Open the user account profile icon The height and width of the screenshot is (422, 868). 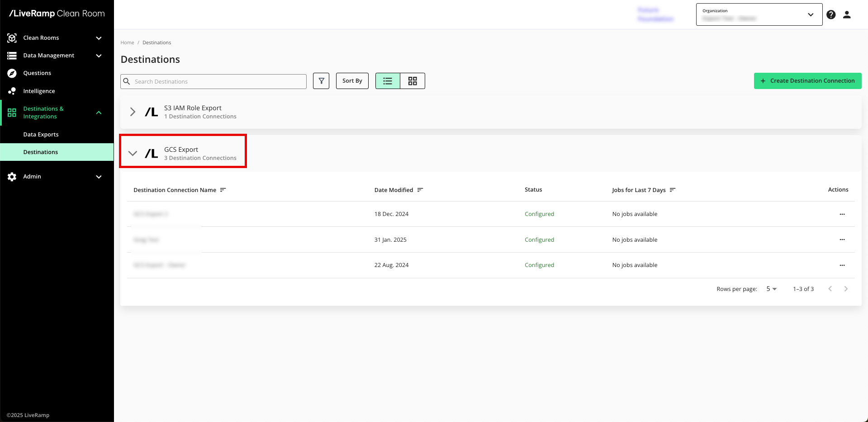[x=847, y=15]
